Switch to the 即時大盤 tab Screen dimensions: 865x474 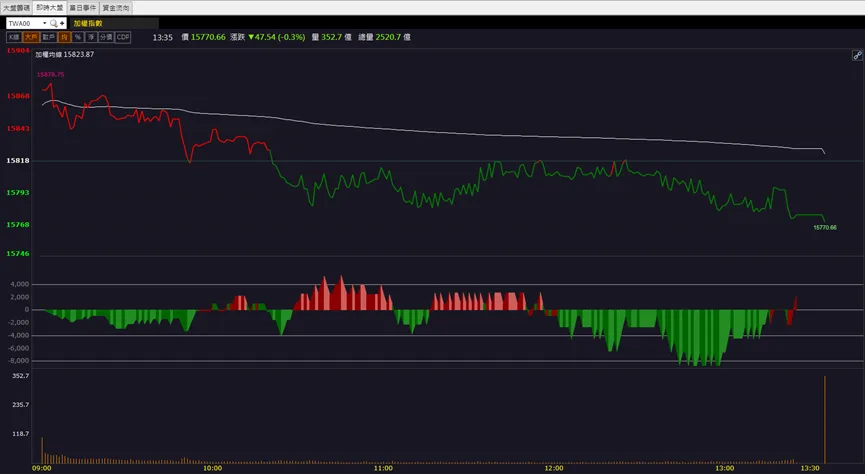pos(50,8)
